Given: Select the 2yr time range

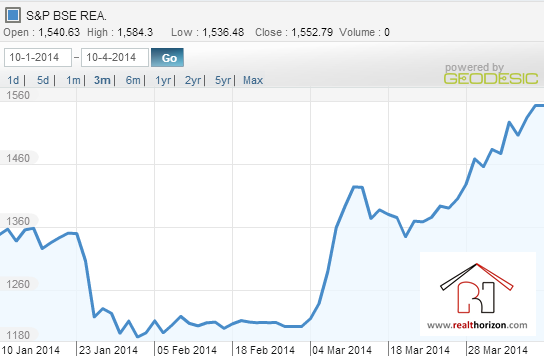Looking at the screenshot, I should pos(193,80).
